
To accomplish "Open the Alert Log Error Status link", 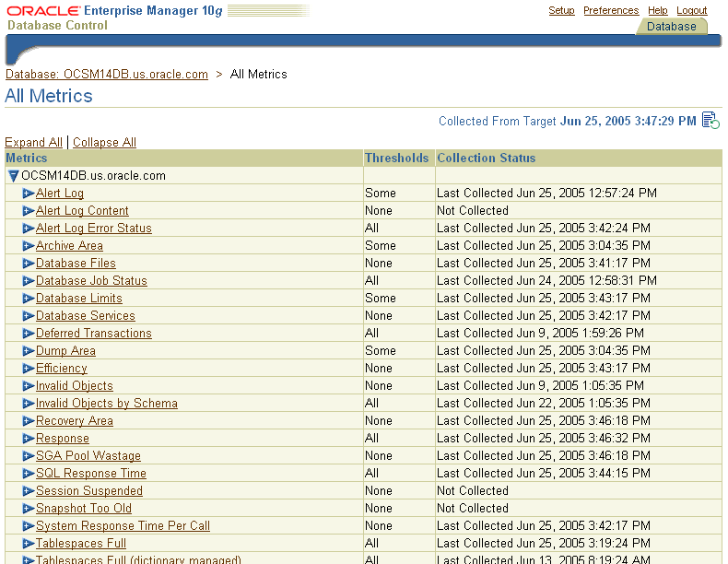I will point(94,229).
